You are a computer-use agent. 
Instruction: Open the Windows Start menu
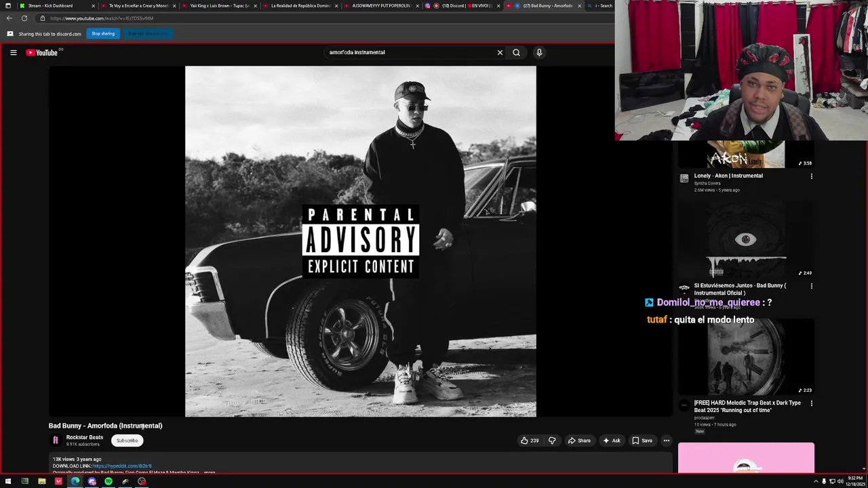tap(8, 481)
